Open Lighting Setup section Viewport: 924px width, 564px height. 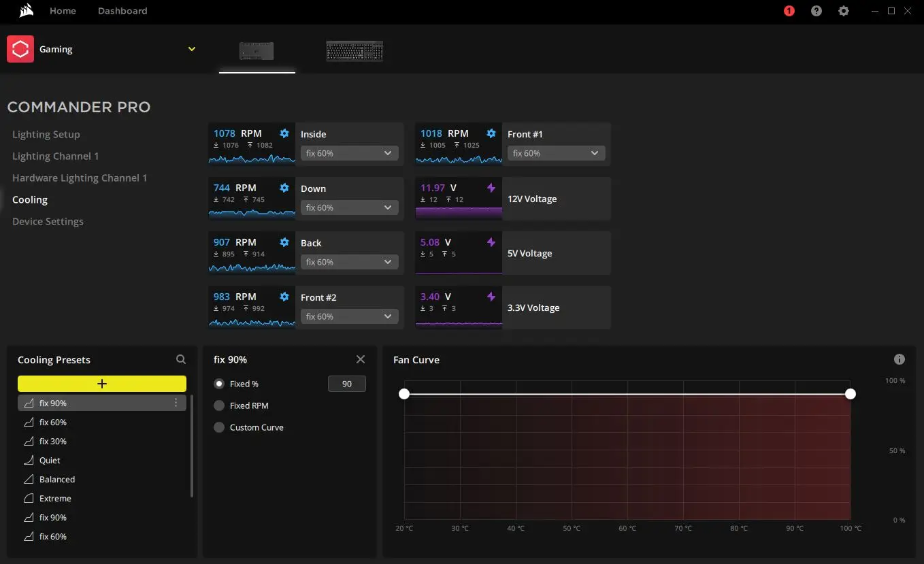46,135
